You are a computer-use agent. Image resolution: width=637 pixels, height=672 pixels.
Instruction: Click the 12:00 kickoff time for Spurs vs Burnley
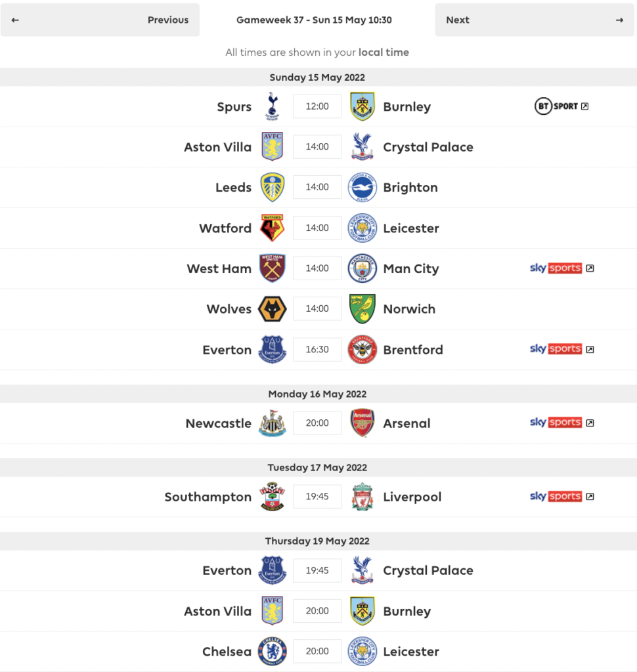coord(317,106)
